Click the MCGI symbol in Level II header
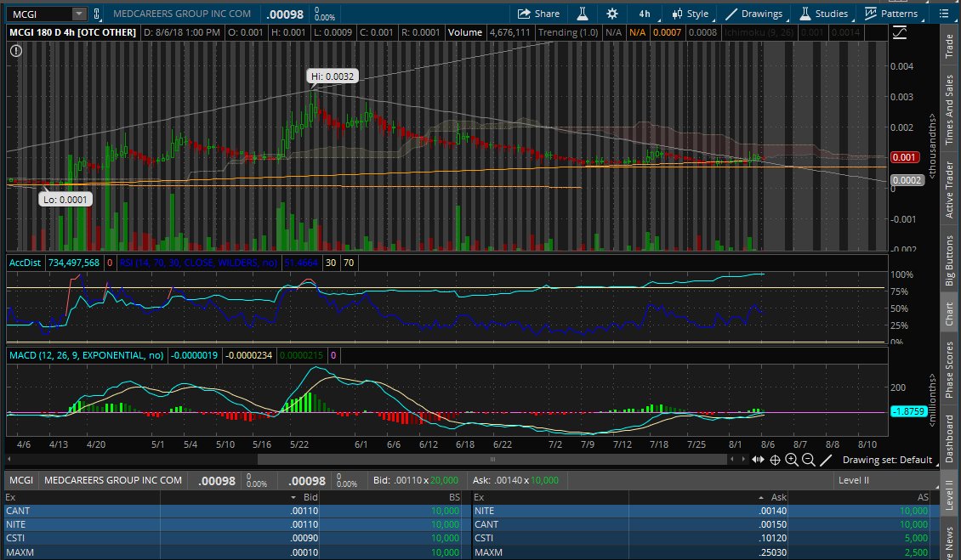The width and height of the screenshot is (961, 560). click(x=21, y=480)
